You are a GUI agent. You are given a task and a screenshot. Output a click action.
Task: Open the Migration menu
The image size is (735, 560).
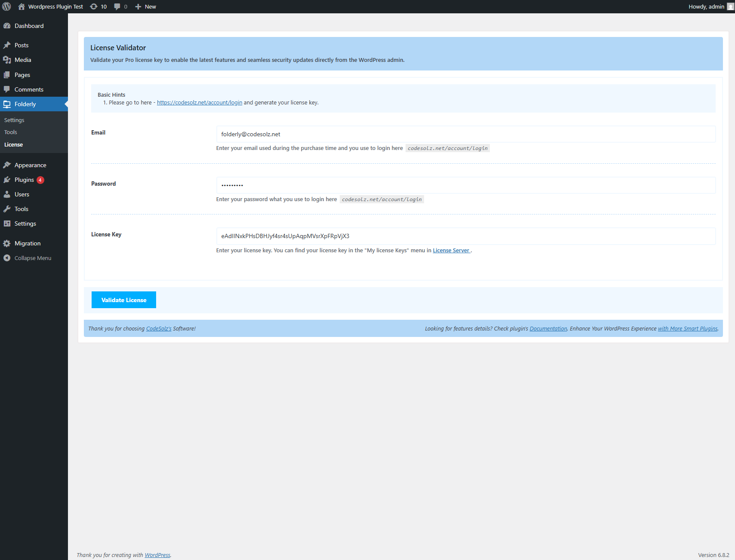(34, 243)
